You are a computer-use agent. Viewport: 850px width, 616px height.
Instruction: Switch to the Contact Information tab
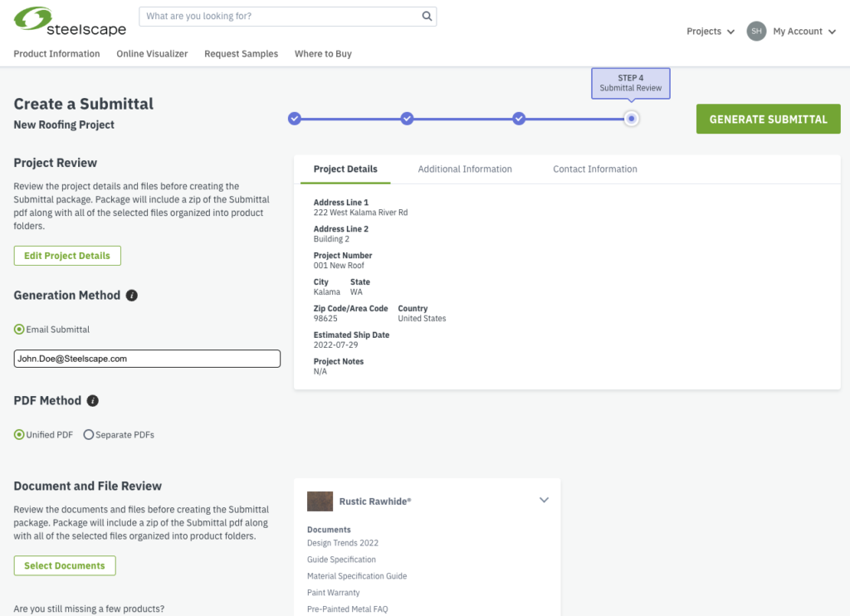coord(594,169)
